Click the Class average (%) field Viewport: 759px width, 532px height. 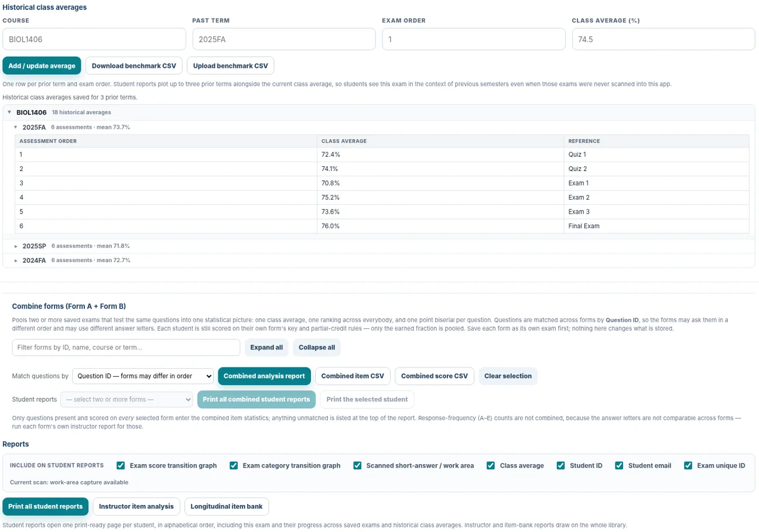664,39
